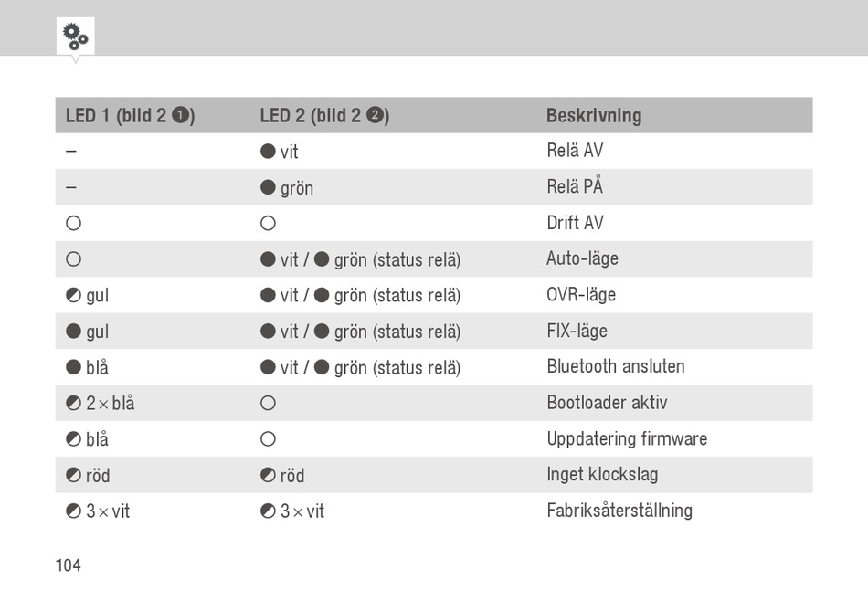868x590 pixels.
Task: Click the empty LED 1 circle in Drift AV row
Action: click(x=74, y=223)
